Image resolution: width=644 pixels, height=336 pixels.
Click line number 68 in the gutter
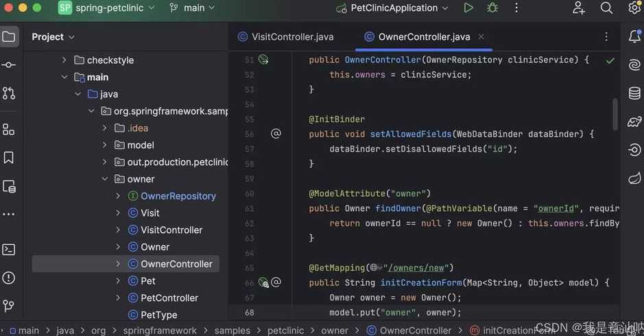pos(250,313)
